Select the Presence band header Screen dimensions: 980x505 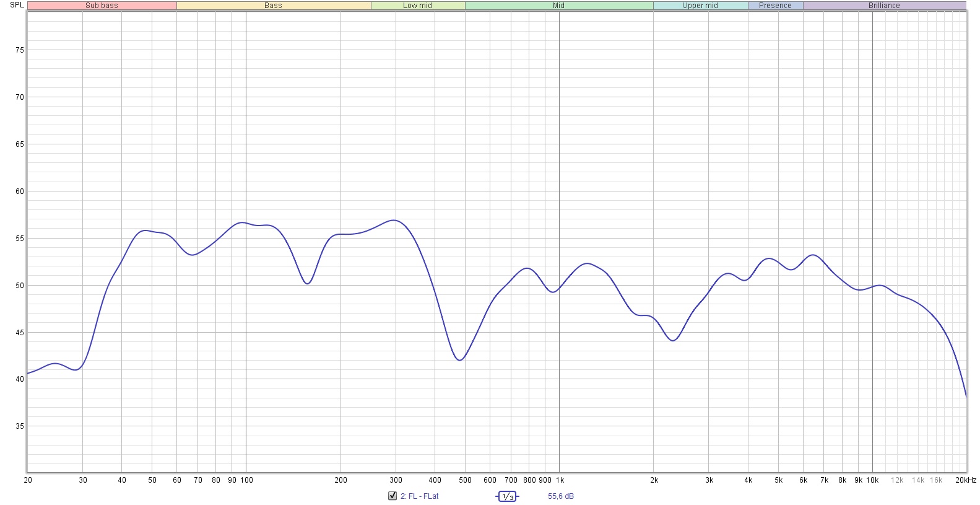[775, 6]
